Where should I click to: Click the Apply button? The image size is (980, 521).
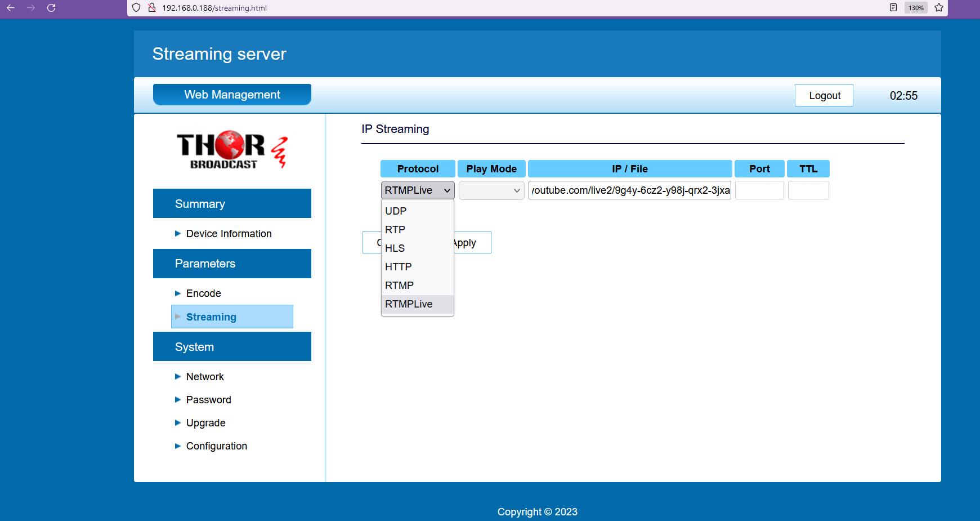coord(465,242)
